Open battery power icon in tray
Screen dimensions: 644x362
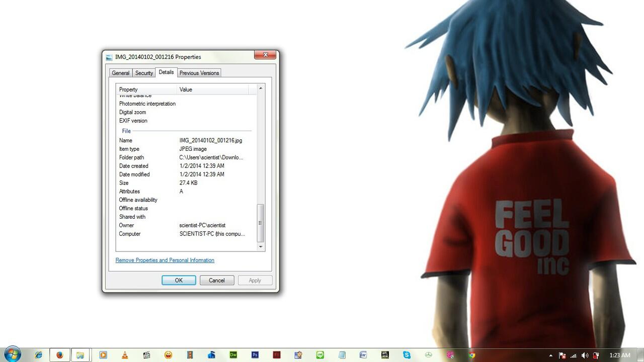[x=596, y=355]
